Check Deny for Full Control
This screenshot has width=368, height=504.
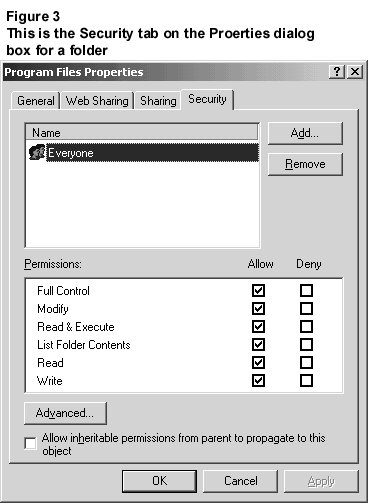[306, 290]
